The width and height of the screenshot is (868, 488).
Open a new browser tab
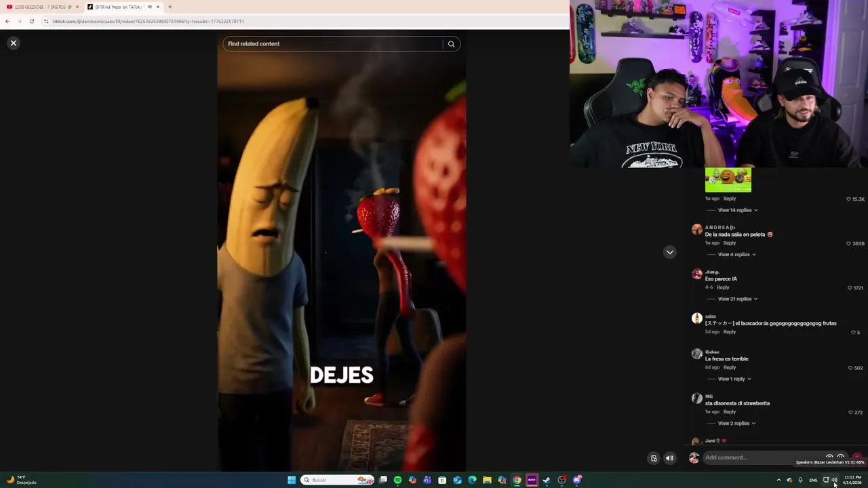[170, 7]
